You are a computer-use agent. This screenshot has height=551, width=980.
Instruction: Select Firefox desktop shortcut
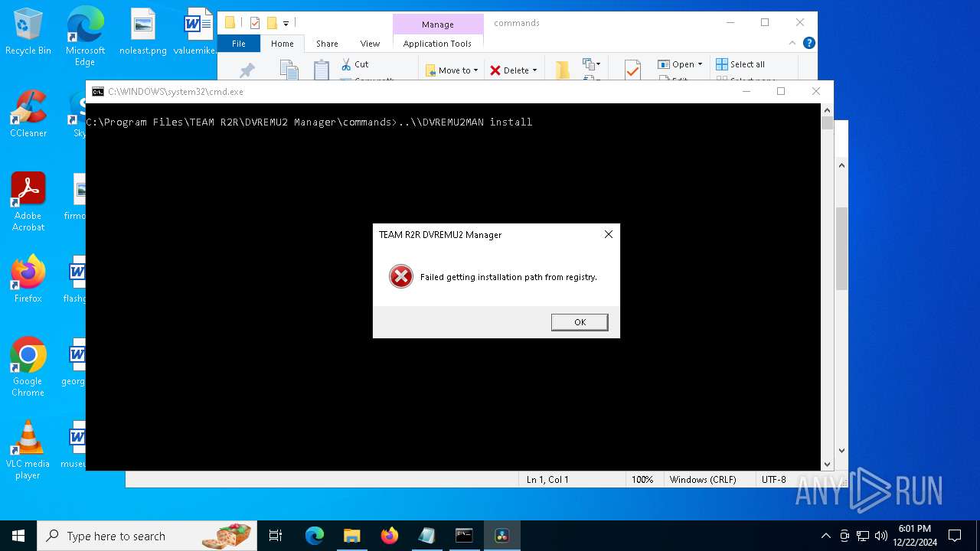tap(28, 279)
